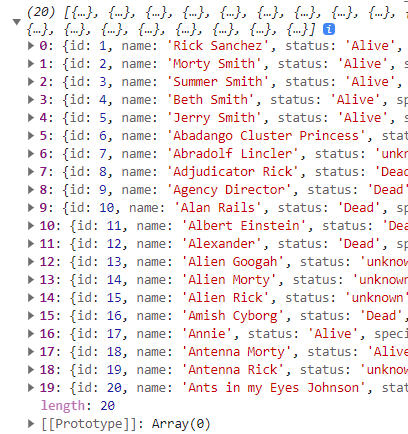Expand entry 5 Abadango Cluster Princess
Image resolution: width=408 pixels, height=434 pixels.
pyautogui.click(x=31, y=135)
